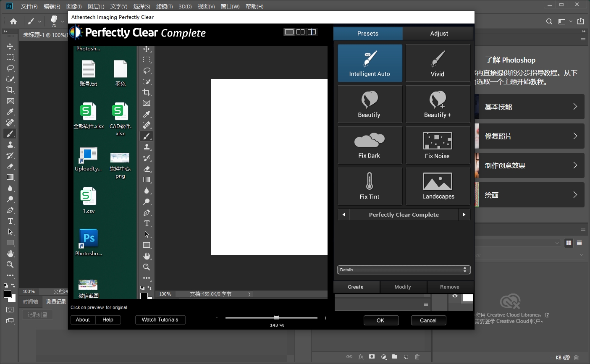Apply the Beautify + preset
This screenshot has height=364, width=590.
[438, 104]
